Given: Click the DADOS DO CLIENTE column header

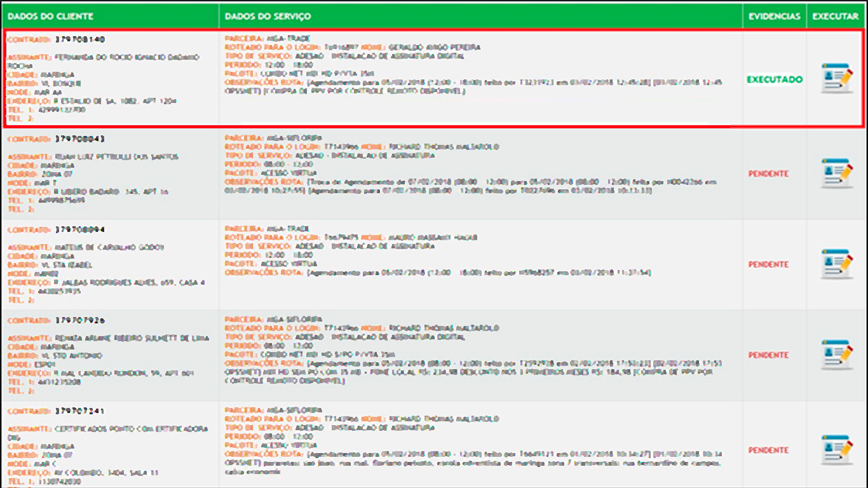Looking at the screenshot, I should coord(50,17).
